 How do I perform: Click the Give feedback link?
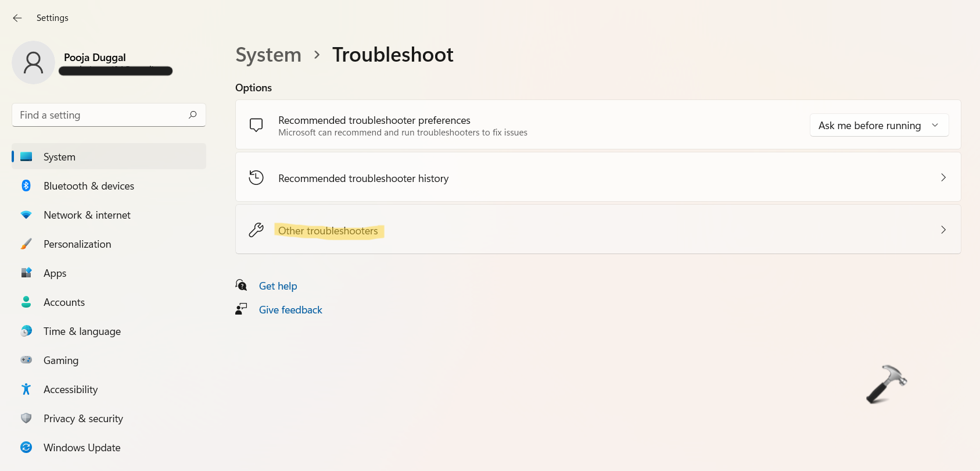click(x=290, y=310)
